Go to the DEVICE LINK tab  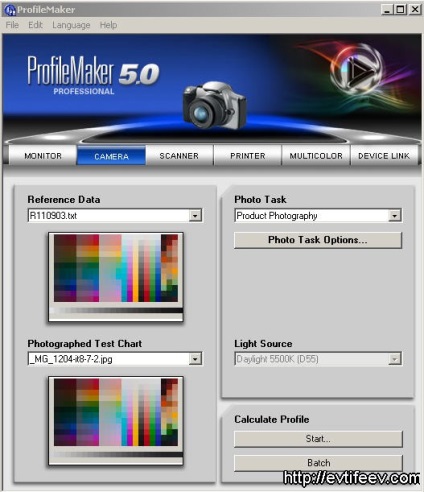[x=384, y=156]
